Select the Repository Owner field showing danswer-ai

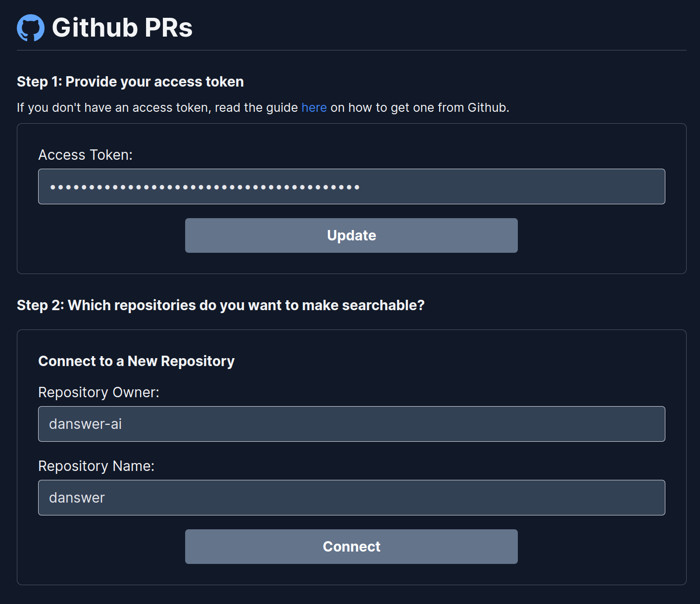point(351,424)
